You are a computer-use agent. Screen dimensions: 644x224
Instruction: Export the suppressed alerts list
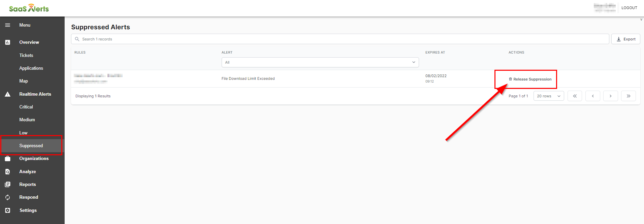pos(626,39)
